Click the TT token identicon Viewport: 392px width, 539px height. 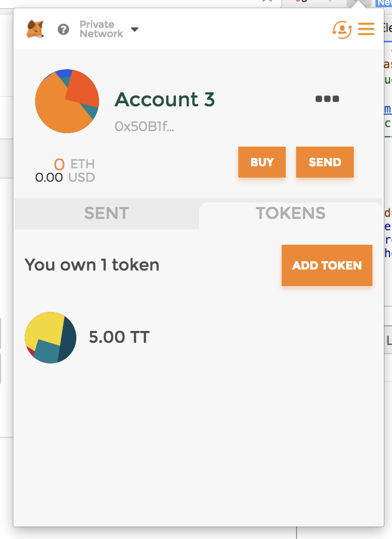point(51,338)
